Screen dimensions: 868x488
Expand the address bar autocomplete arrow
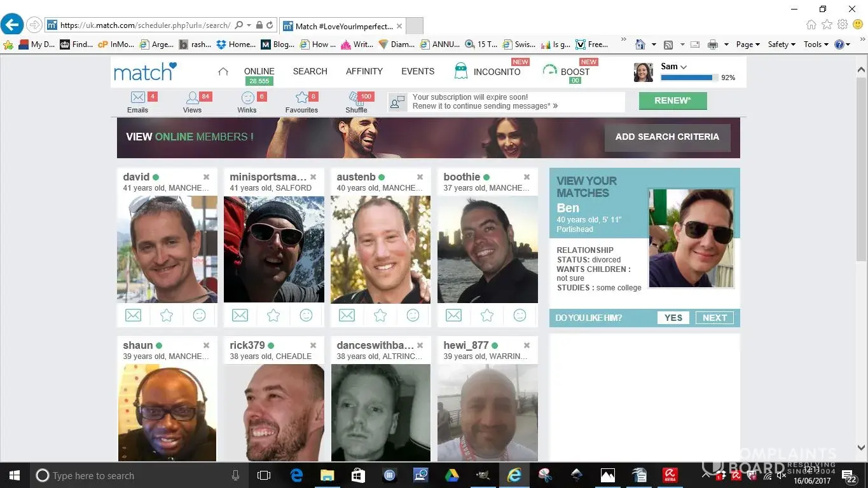tap(248, 25)
